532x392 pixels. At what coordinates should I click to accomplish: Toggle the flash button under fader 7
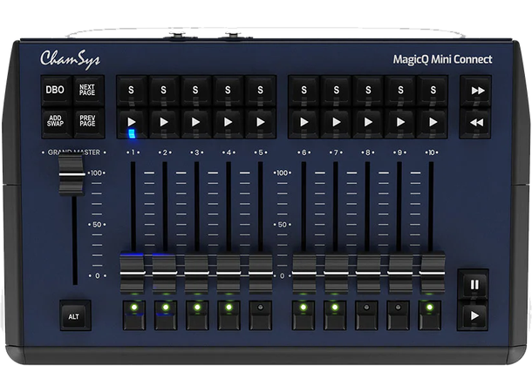(x=335, y=315)
